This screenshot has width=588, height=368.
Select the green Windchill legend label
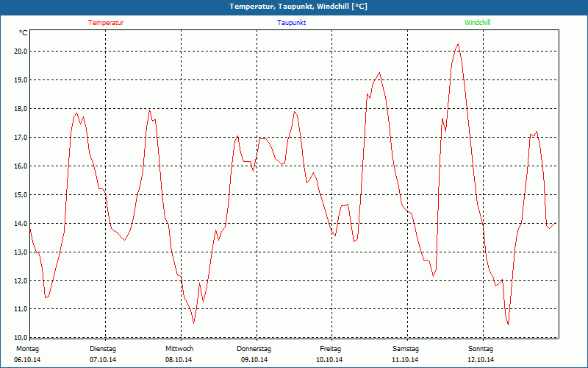[477, 23]
